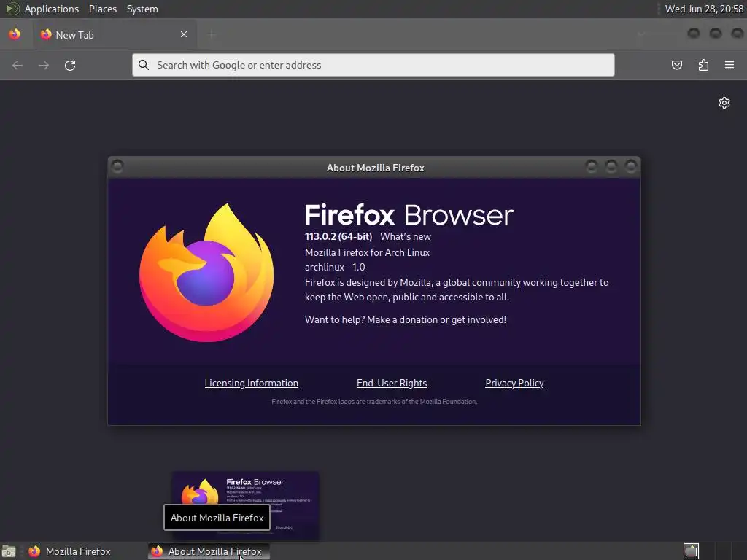Close the About Mozilla Firefox dialog

click(x=631, y=166)
